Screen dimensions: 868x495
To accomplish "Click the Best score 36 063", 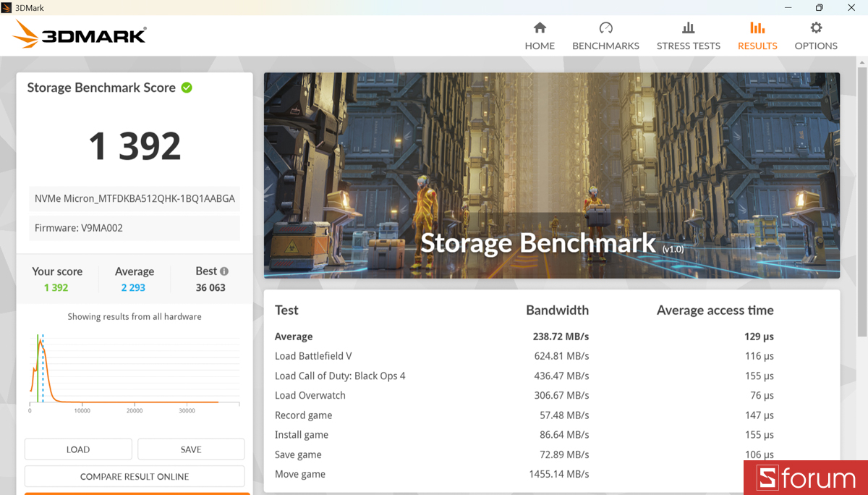I will (x=210, y=287).
